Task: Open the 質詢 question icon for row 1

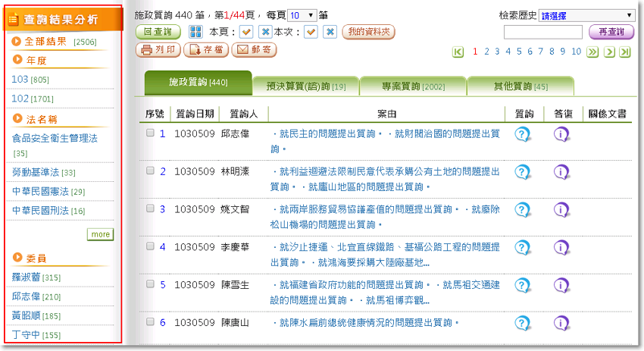Action: (x=522, y=134)
